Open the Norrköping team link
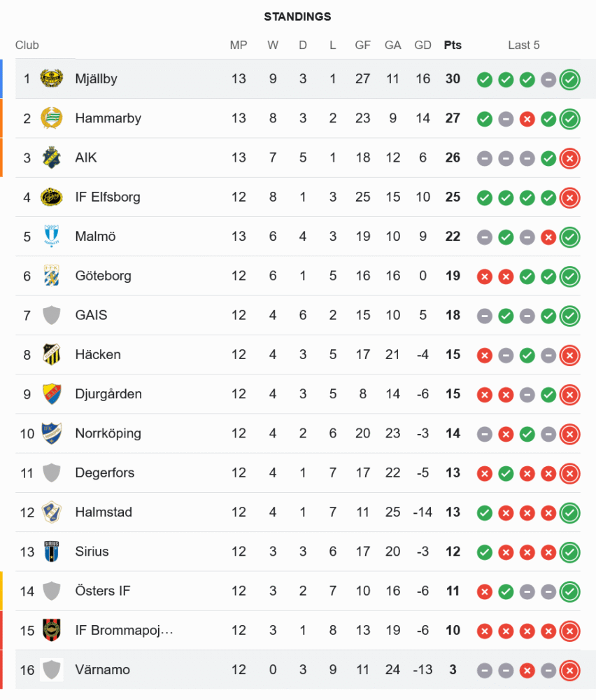 point(108,433)
